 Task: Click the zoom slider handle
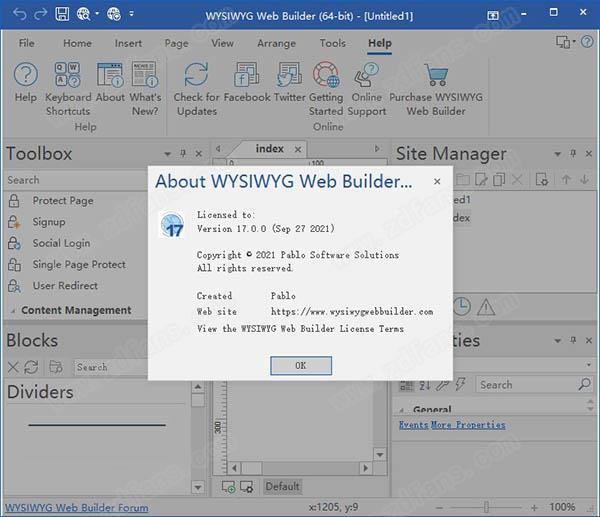[x=486, y=507]
